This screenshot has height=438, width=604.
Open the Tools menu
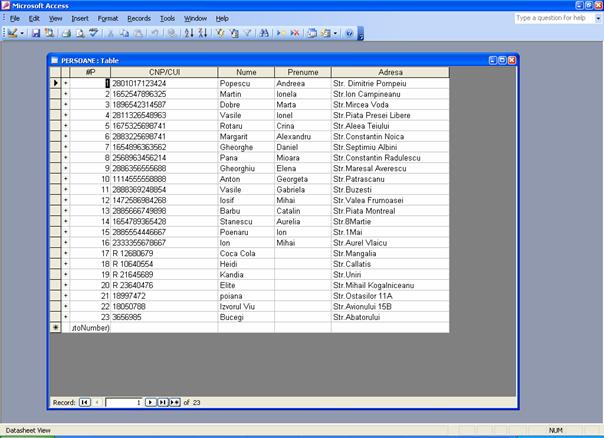[x=167, y=18]
